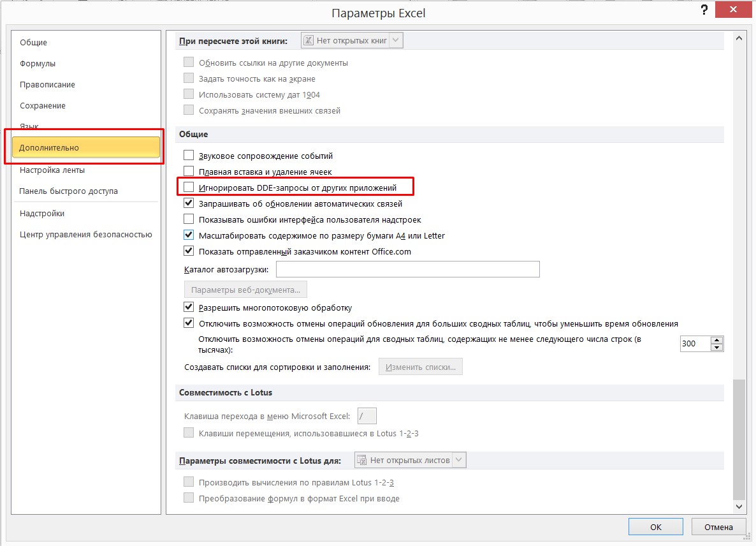Open the Формулы category
756x546 pixels.
(x=38, y=64)
